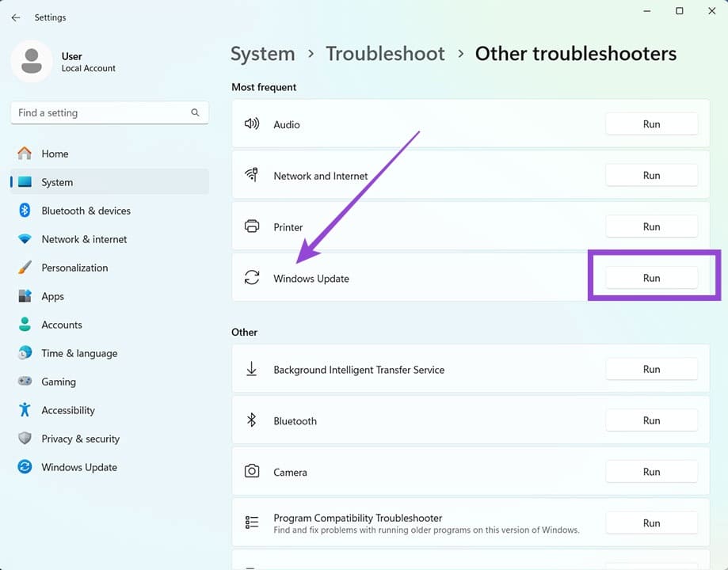
Task: Navigate to System in the breadcrumb
Action: coord(262,54)
